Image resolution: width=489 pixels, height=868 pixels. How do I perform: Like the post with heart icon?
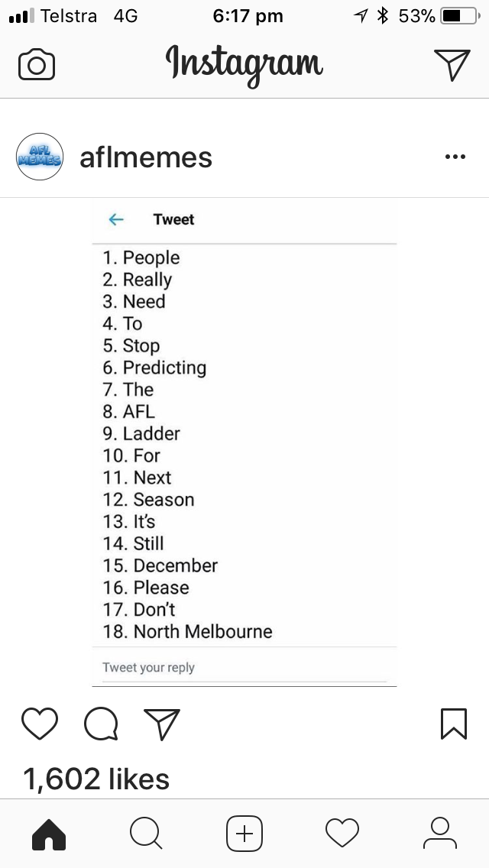tap(40, 724)
